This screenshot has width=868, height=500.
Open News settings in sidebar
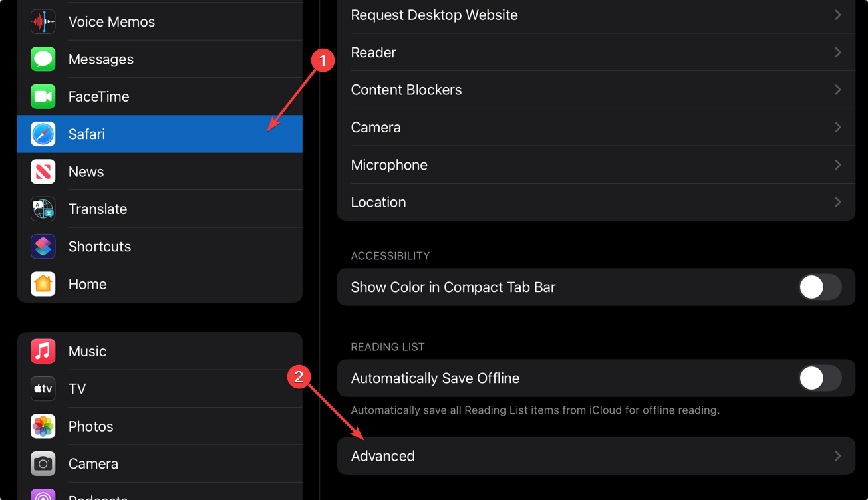pyautogui.click(x=160, y=172)
